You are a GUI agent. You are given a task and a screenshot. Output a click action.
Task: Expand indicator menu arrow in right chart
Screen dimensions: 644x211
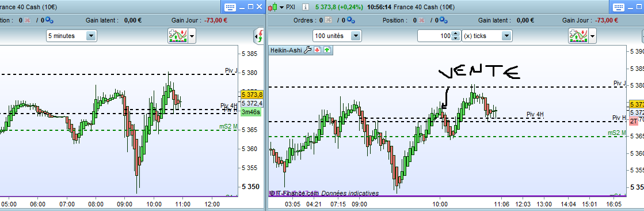592,36
